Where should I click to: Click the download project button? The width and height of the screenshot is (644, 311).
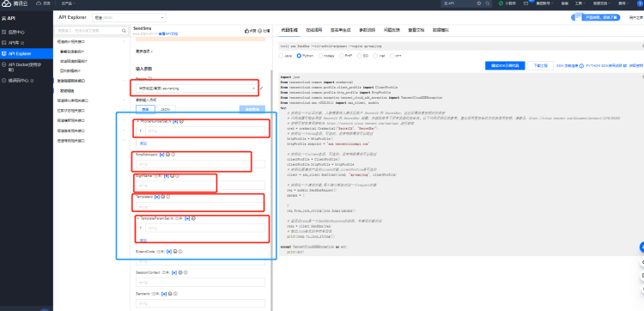[540, 66]
